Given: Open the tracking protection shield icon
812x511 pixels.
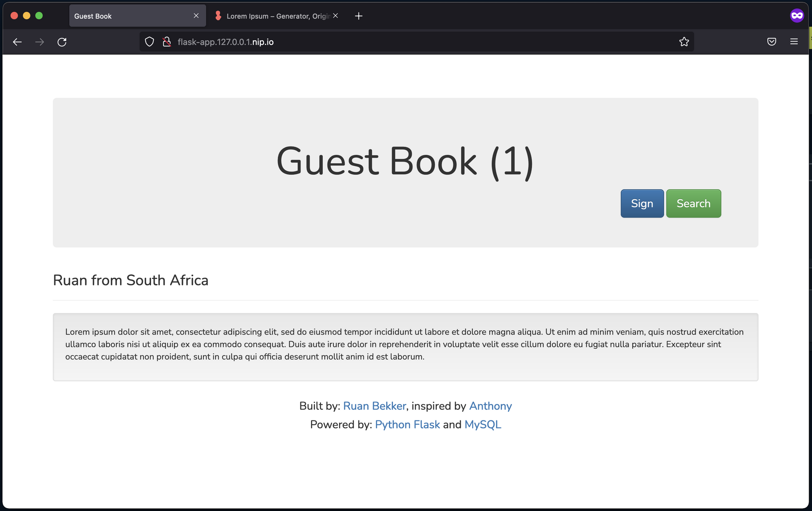Looking at the screenshot, I should pyautogui.click(x=149, y=42).
